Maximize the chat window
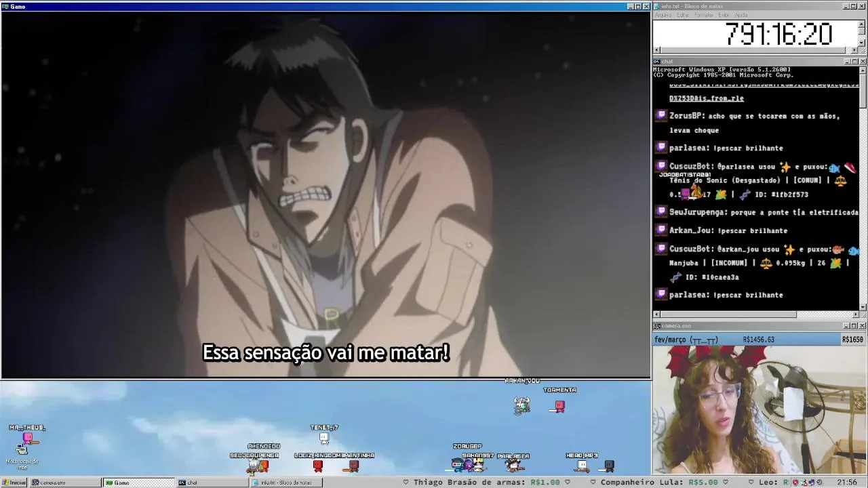 854,62
